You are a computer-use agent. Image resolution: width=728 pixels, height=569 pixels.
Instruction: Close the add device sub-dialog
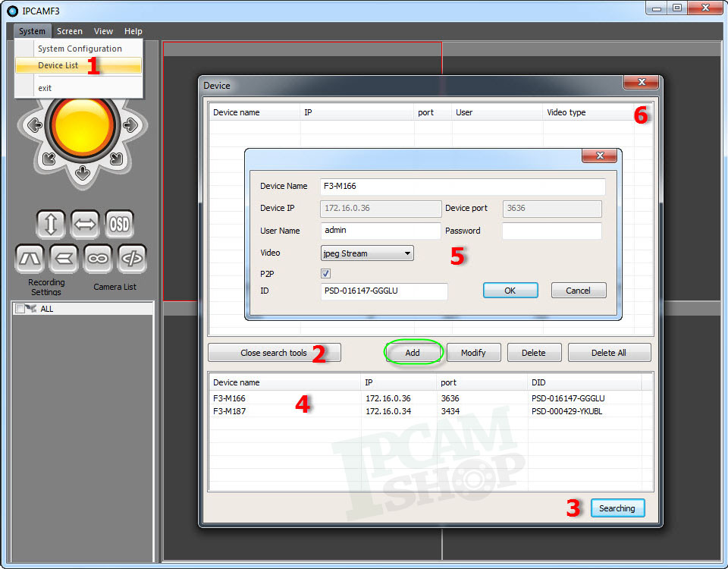click(x=599, y=156)
